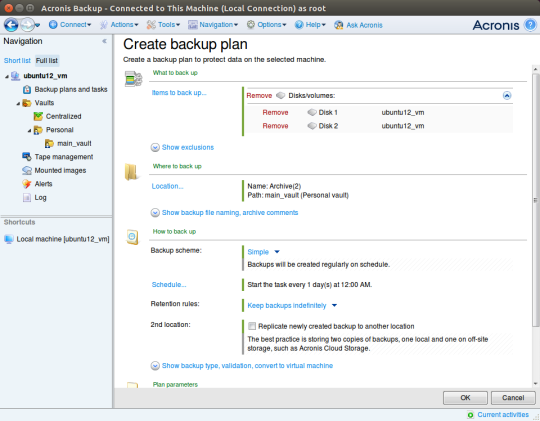This screenshot has height=421, width=540.
Task: Open Keep backups indefinitely retention dropdown
Action: click(x=292, y=306)
